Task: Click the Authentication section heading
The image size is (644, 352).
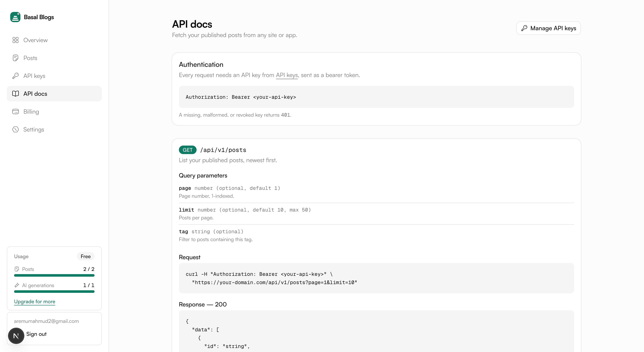Action: 201,64
